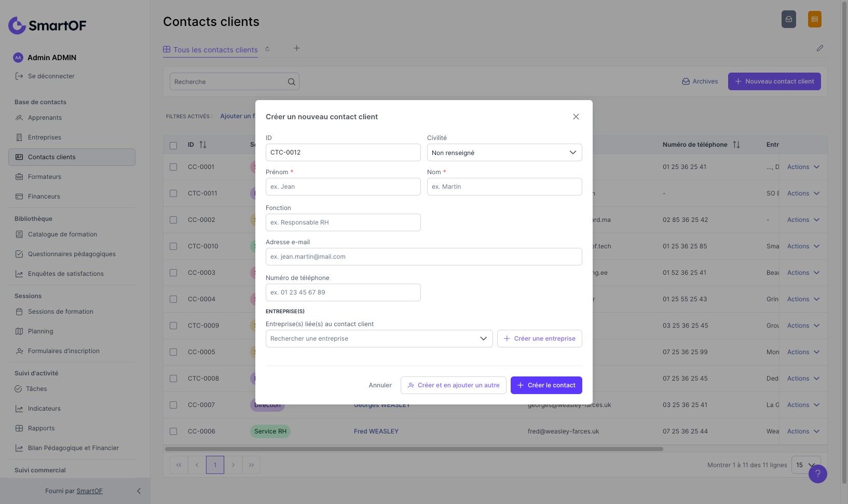Image resolution: width=848 pixels, height=504 pixels.
Task: Click the pencil edit view icon
Action: click(x=820, y=48)
